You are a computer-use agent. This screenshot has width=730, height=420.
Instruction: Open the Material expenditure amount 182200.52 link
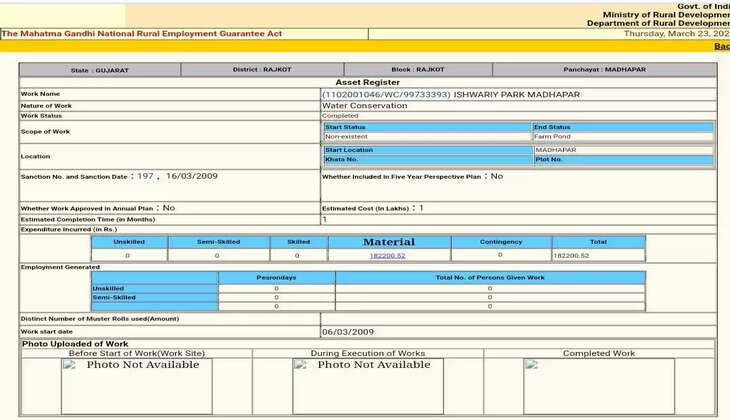387,256
